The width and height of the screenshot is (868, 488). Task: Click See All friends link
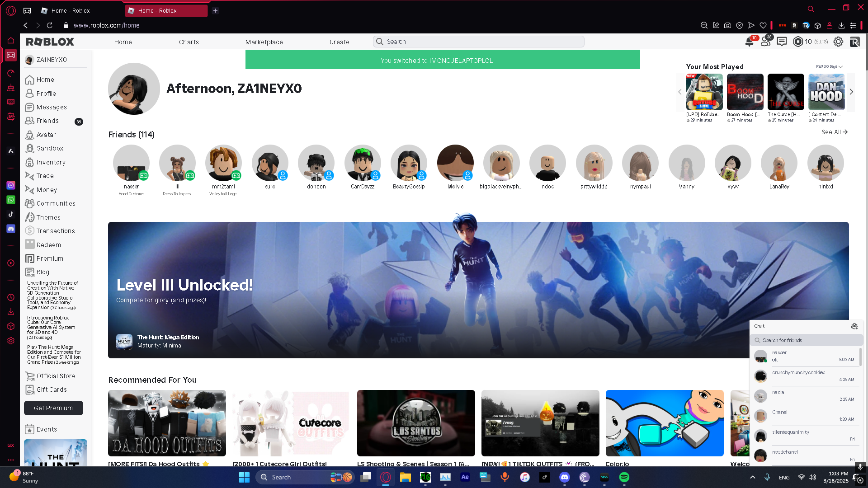[834, 132]
